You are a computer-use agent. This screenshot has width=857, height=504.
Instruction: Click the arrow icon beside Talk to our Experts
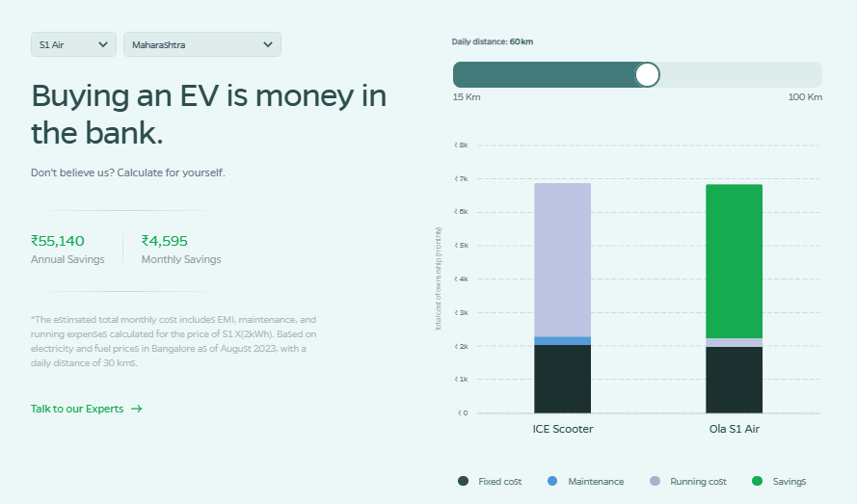(137, 409)
